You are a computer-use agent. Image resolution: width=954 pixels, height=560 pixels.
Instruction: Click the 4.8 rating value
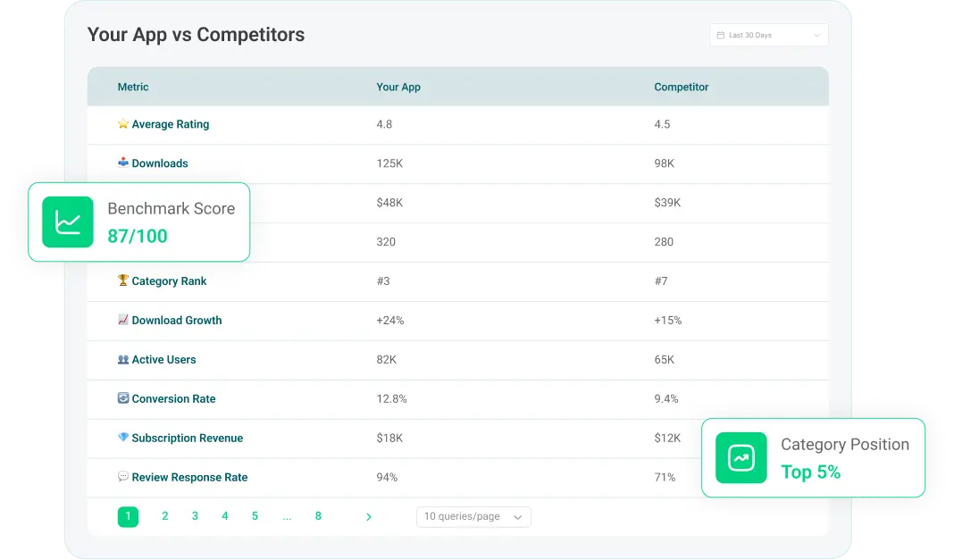(x=384, y=124)
